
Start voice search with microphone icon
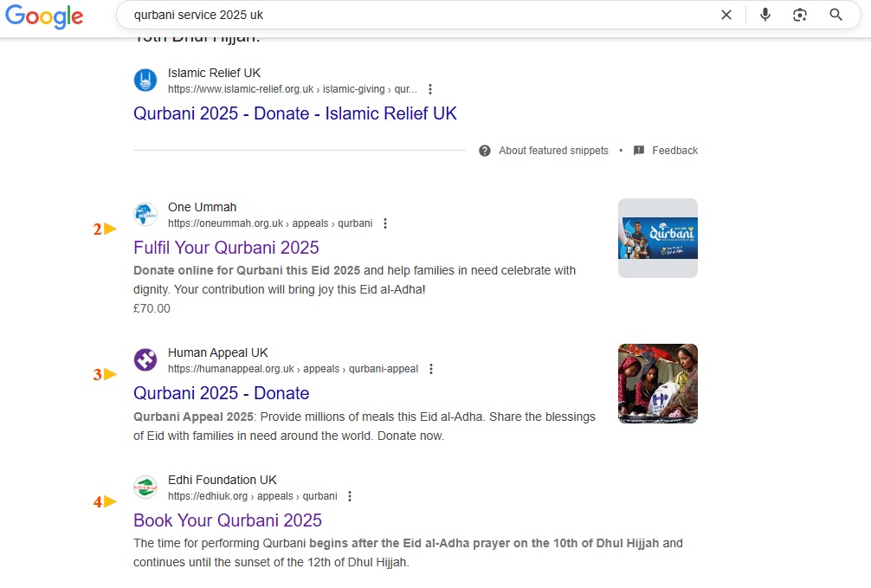coord(765,15)
